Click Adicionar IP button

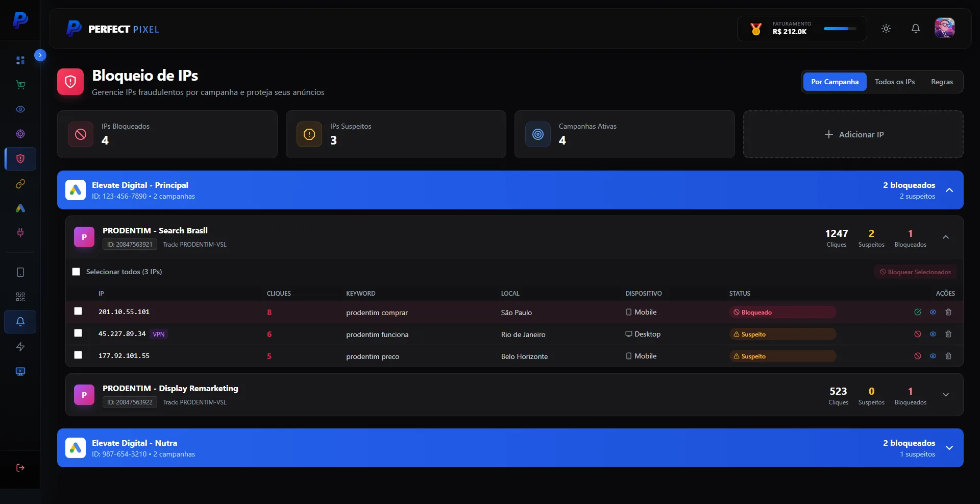click(853, 134)
